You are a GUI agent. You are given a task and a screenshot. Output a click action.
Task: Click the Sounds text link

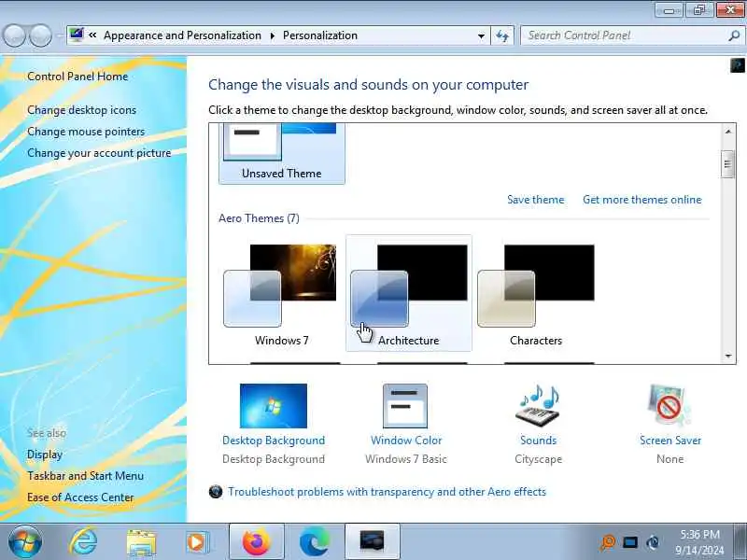click(x=539, y=441)
